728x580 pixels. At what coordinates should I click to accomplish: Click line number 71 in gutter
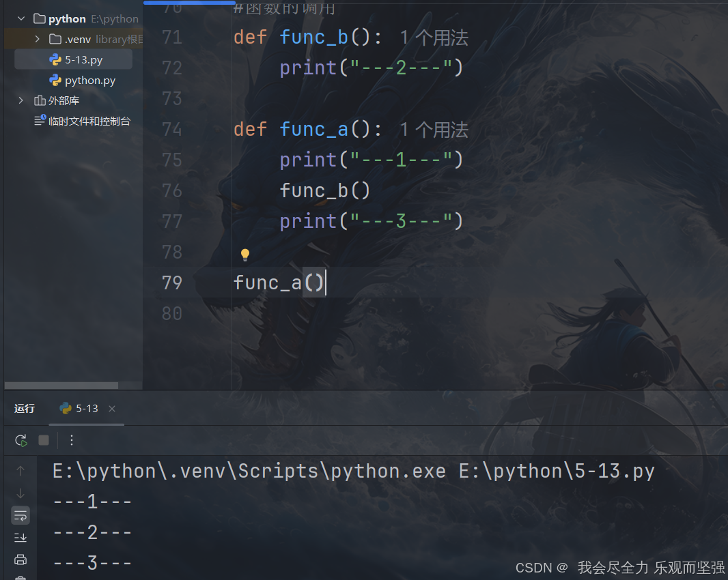pos(172,37)
